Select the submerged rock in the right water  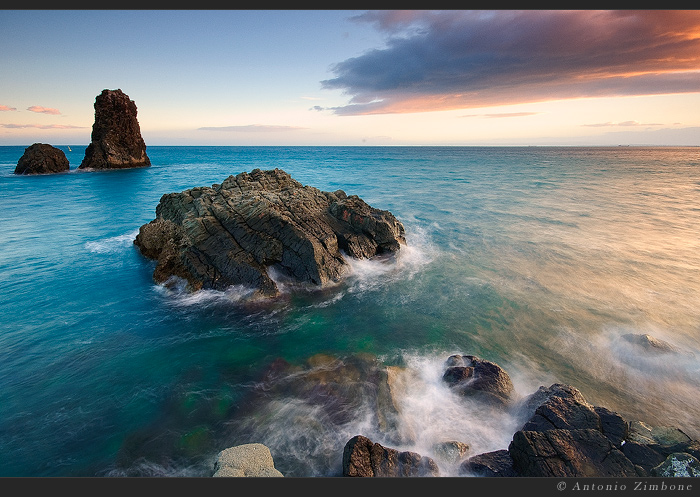[x=647, y=343]
